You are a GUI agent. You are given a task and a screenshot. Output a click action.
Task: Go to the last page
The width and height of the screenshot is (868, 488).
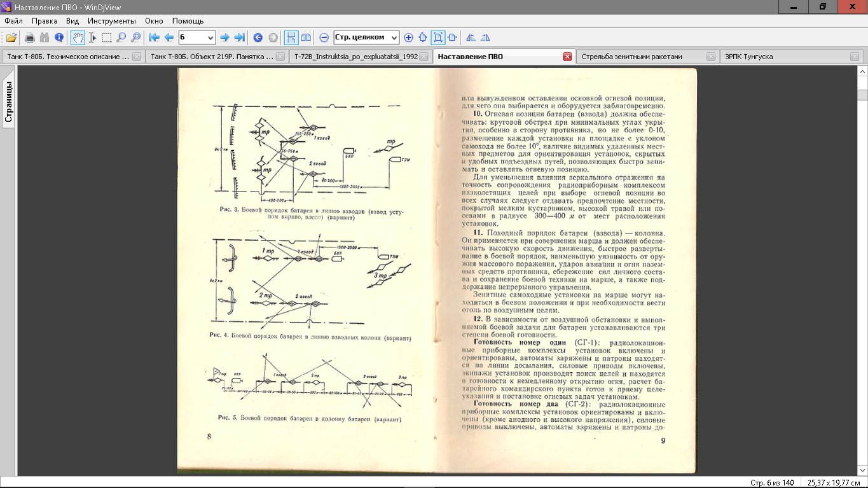(x=239, y=38)
